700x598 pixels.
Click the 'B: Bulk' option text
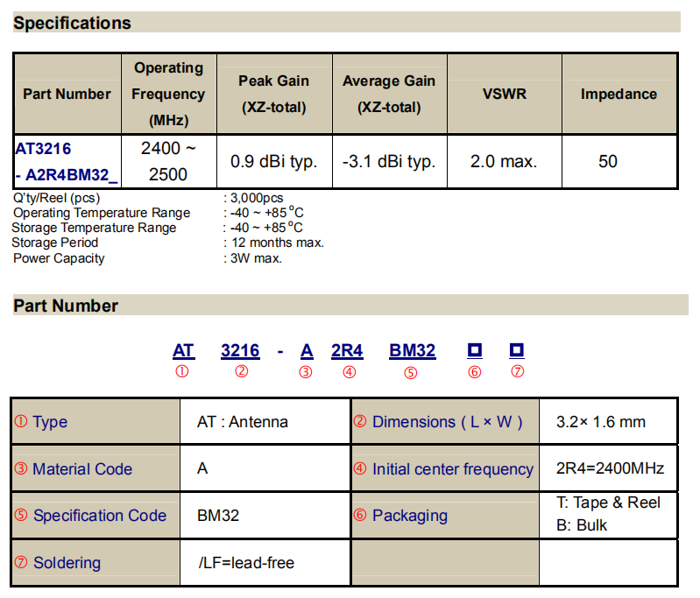(582, 525)
